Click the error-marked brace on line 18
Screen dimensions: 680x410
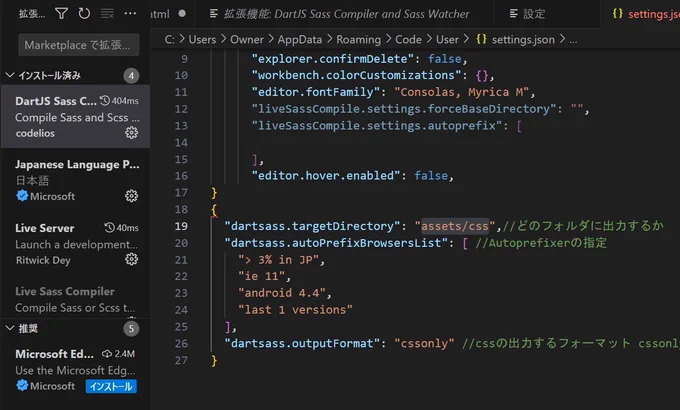point(214,210)
